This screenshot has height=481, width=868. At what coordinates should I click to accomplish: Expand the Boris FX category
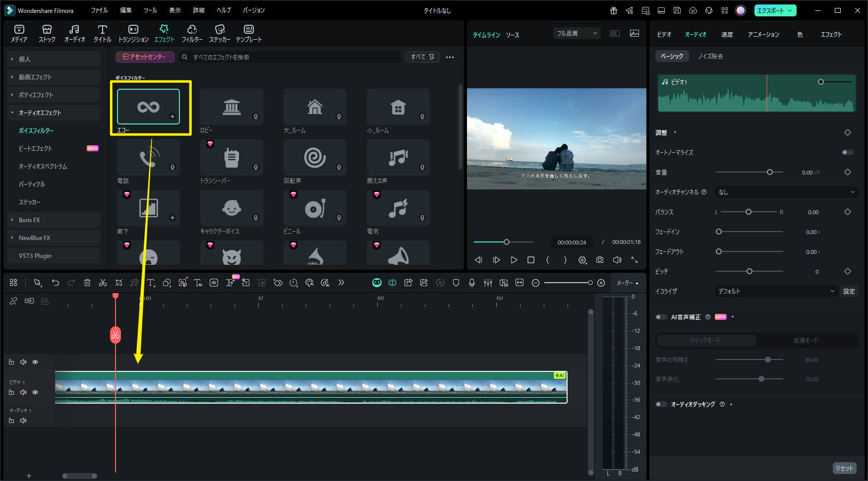click(30, 220)
